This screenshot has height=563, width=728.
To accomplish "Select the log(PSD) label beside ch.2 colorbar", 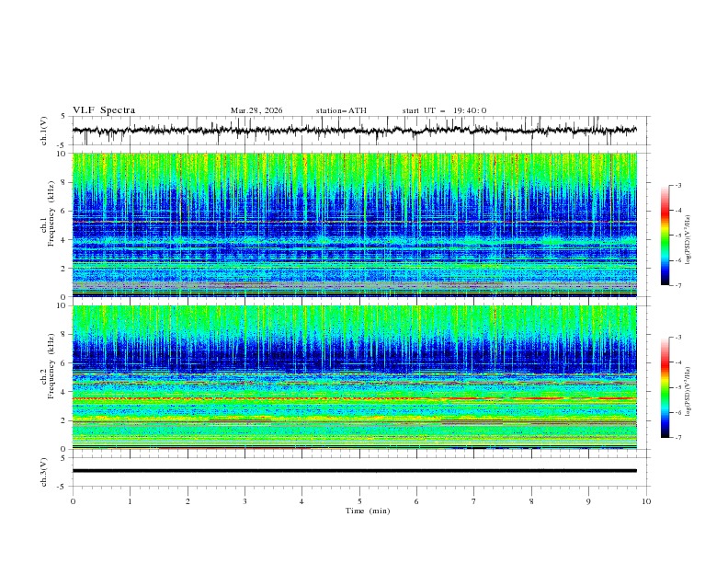I will coord(688,392).
